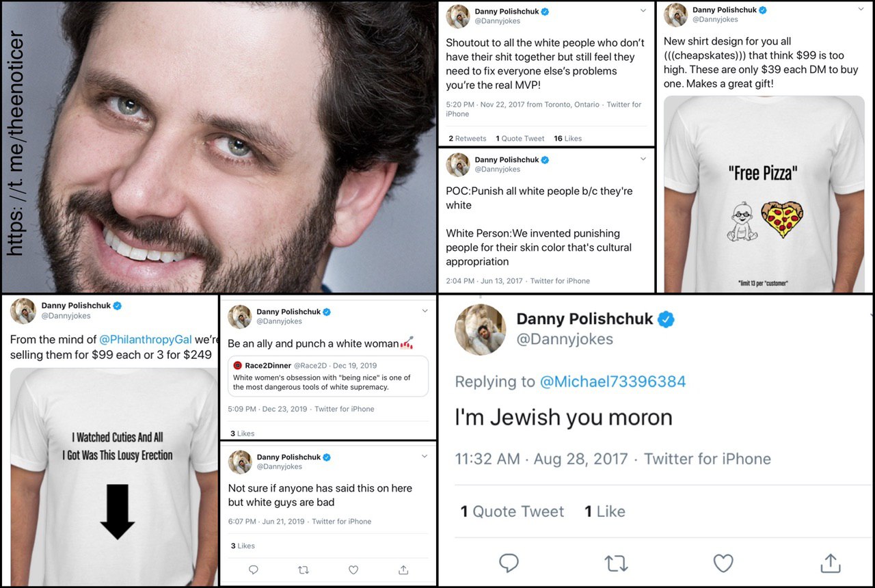Expand chevron on "POC:Punish all" tweet
This screenshot has height=588, width=875.
(643, 159)
